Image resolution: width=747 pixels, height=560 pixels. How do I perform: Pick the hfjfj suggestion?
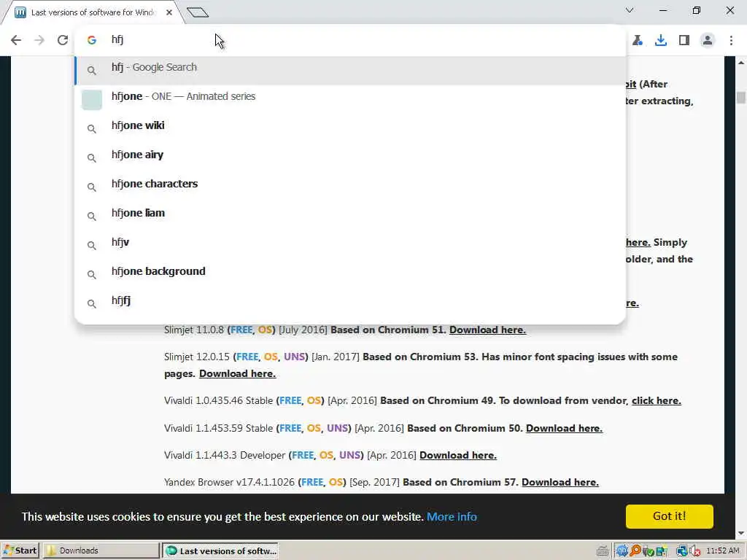[350, 303]
